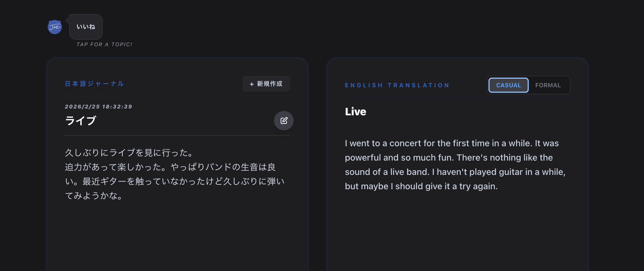Select the CASUAL translation style
The image size is (644, 271).
tap(508, 85)
